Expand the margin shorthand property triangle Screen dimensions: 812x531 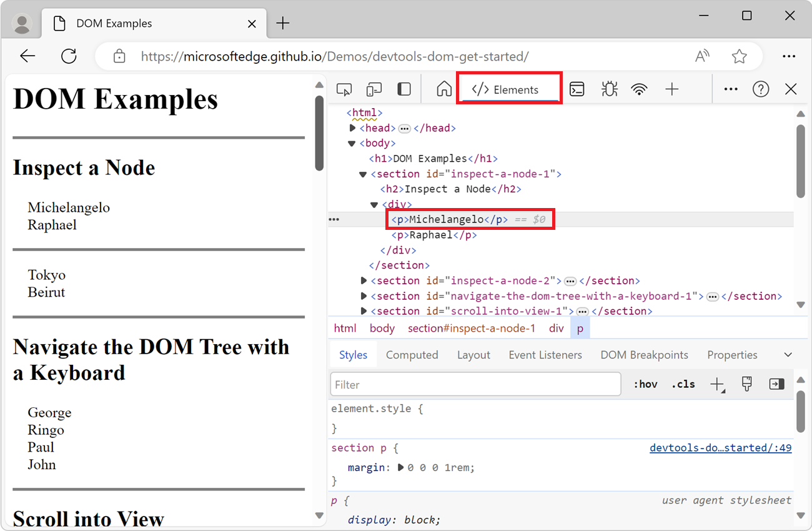[401, 467]
